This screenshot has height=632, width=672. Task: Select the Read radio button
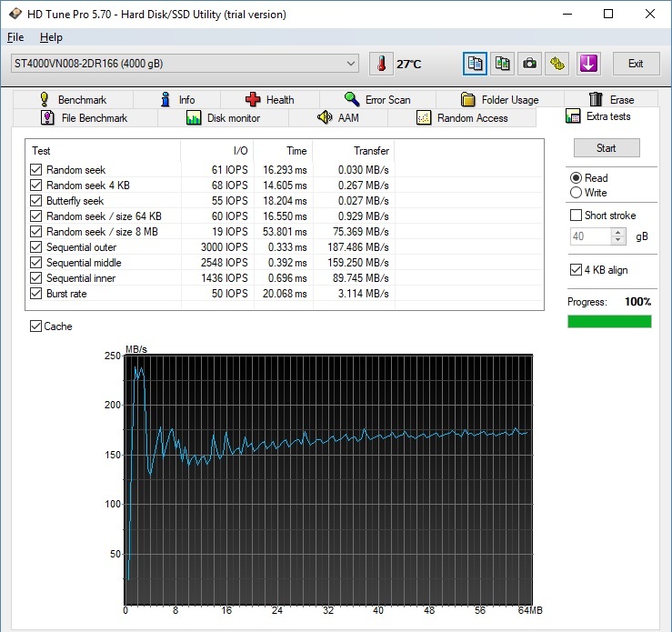576,178
